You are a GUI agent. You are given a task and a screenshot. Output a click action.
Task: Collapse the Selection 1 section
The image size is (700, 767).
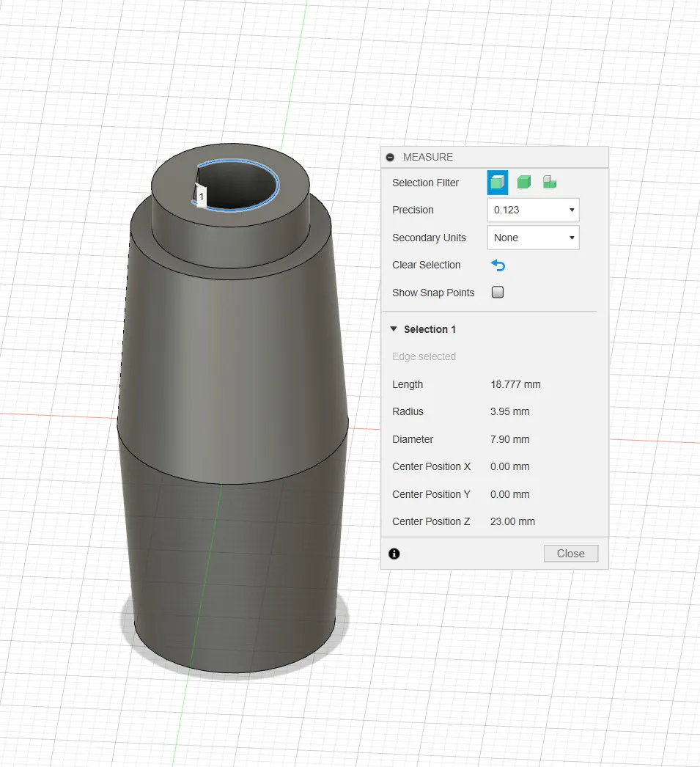pyautogui.click(x=394, y=329)
